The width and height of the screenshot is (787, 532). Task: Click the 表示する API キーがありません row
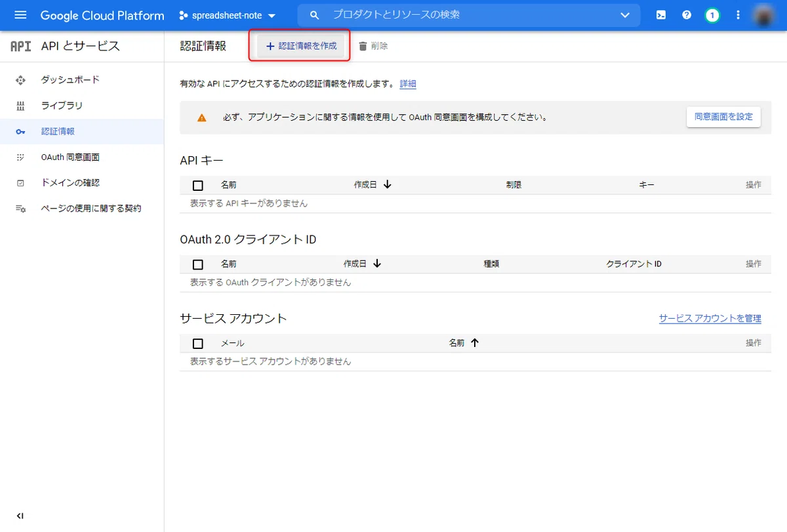click(x=475, y=203)
